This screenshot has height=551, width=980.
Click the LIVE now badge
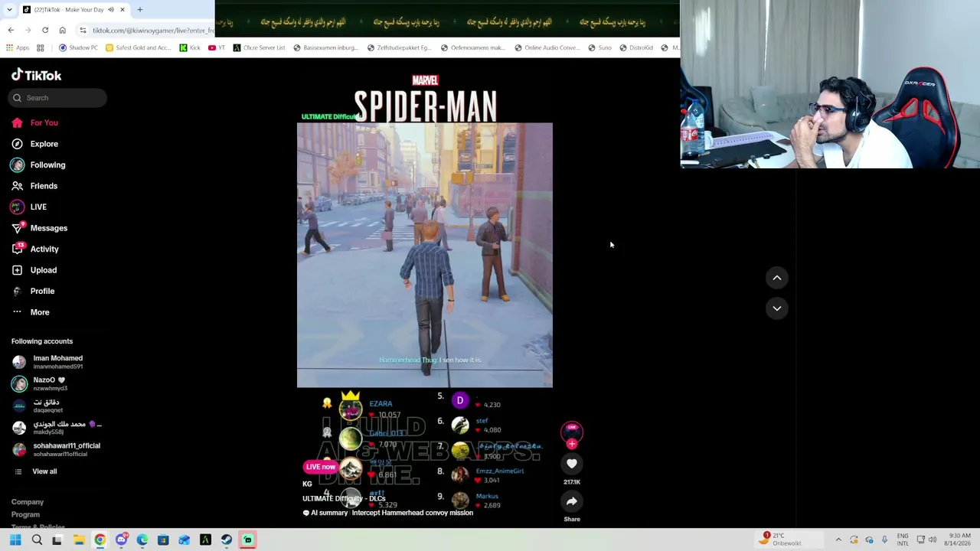pos(321,467)
